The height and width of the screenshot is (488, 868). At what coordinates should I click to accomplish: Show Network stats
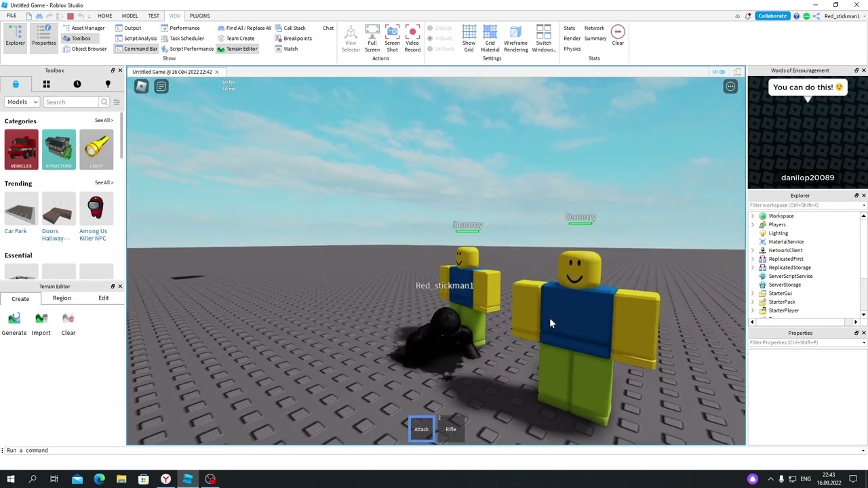tap(594, 28)
